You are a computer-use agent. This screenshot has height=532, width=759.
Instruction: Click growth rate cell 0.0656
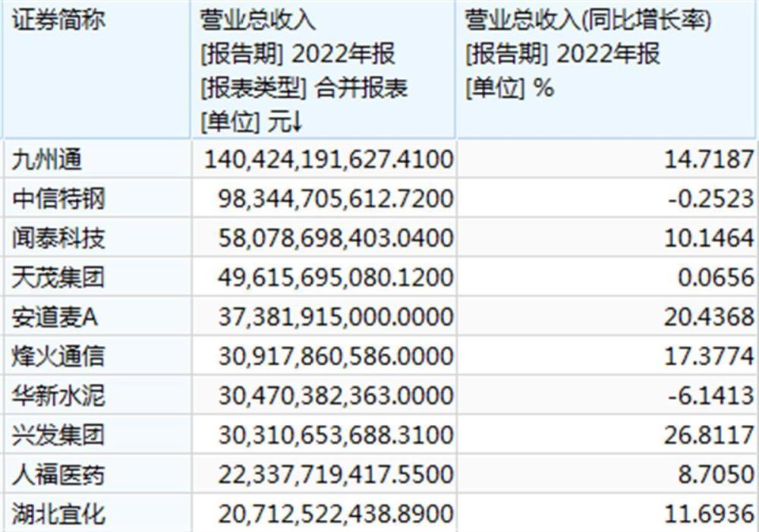point(607,277)
